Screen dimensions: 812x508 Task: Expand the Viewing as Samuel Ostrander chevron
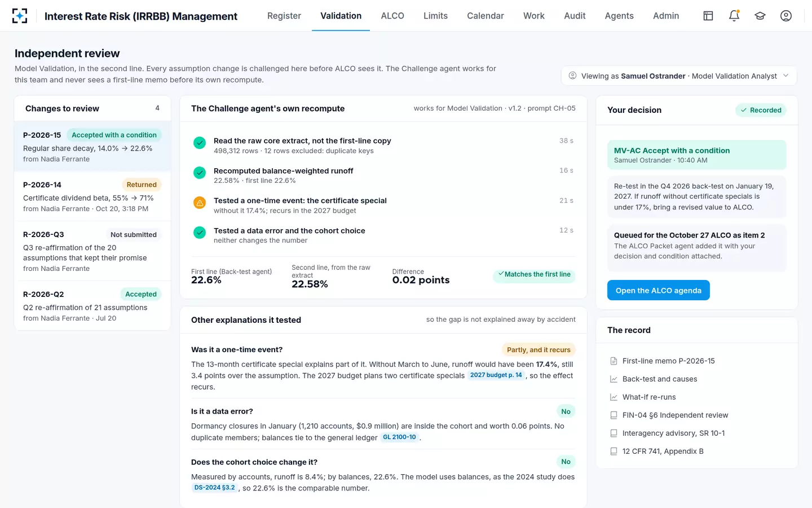(x=785, y=76)
